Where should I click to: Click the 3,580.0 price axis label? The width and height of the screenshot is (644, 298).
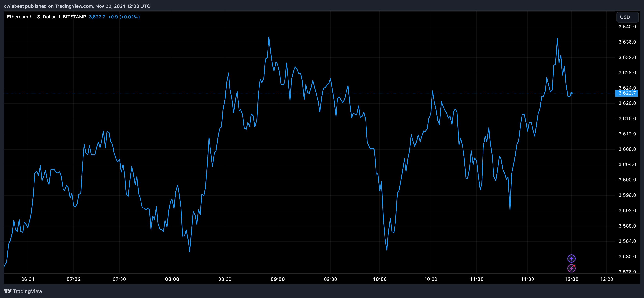tap(627, 256)
